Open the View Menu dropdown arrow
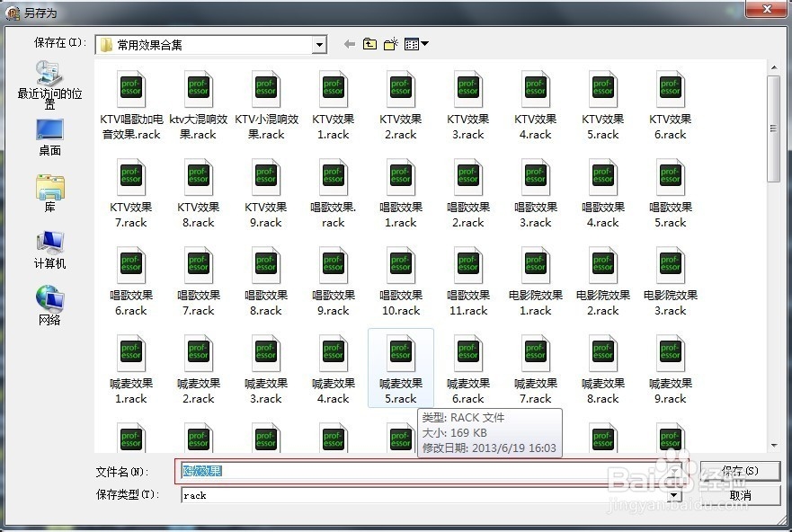Viewport: 792px width, 532px height. tap(424, 43)
